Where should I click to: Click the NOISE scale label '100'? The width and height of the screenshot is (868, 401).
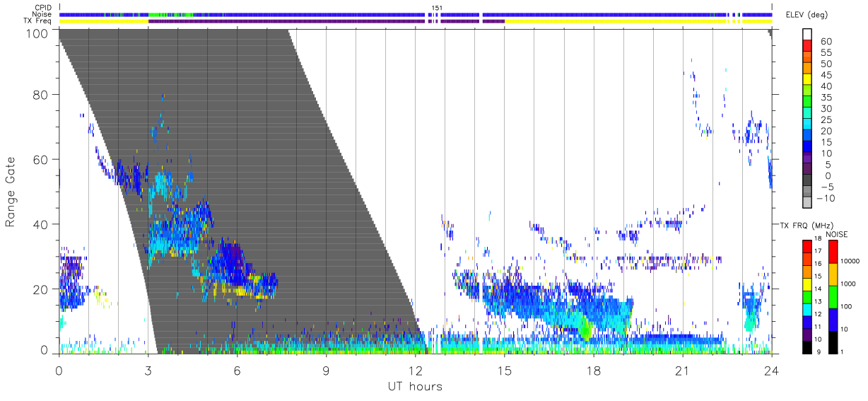pyautogui.click(x=847, y=307)
